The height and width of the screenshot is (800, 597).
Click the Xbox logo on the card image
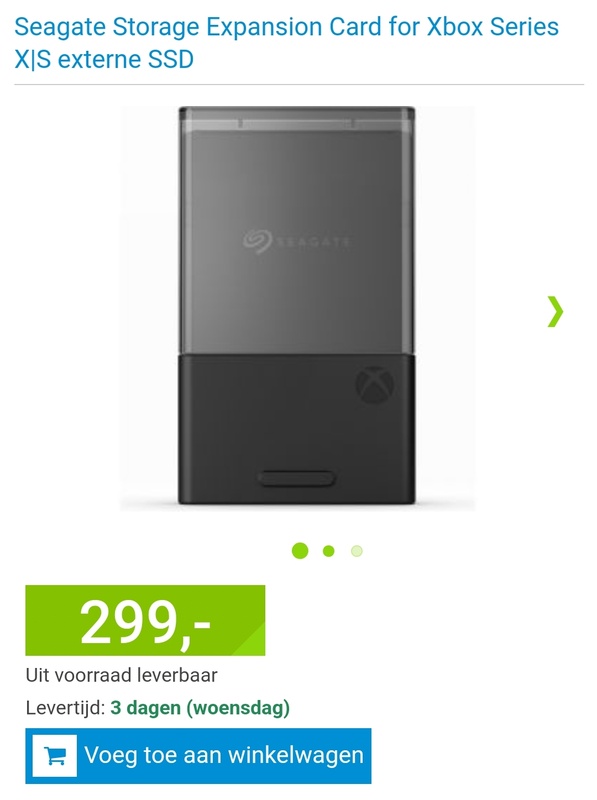coord(375,384)
